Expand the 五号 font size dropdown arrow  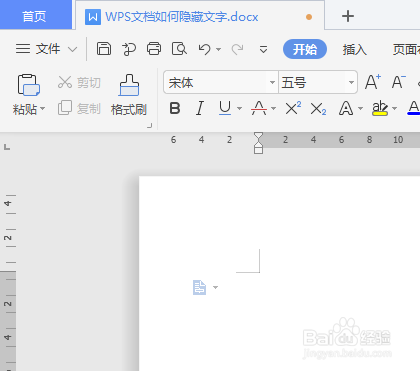tap(351, 82)
